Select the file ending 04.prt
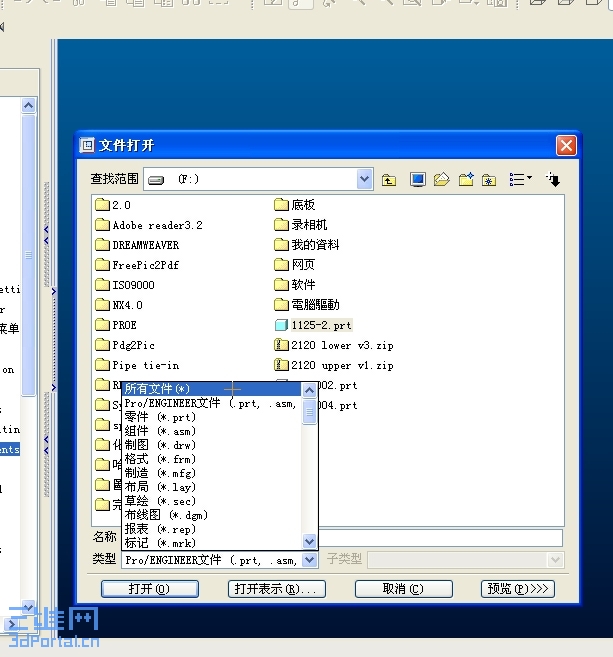Screen dimensions: 613x657 click(339, 406)
